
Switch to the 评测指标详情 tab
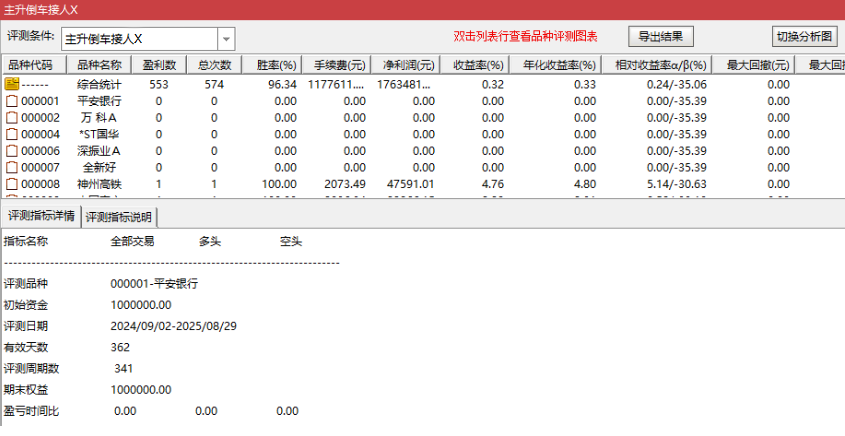(41, 216)
